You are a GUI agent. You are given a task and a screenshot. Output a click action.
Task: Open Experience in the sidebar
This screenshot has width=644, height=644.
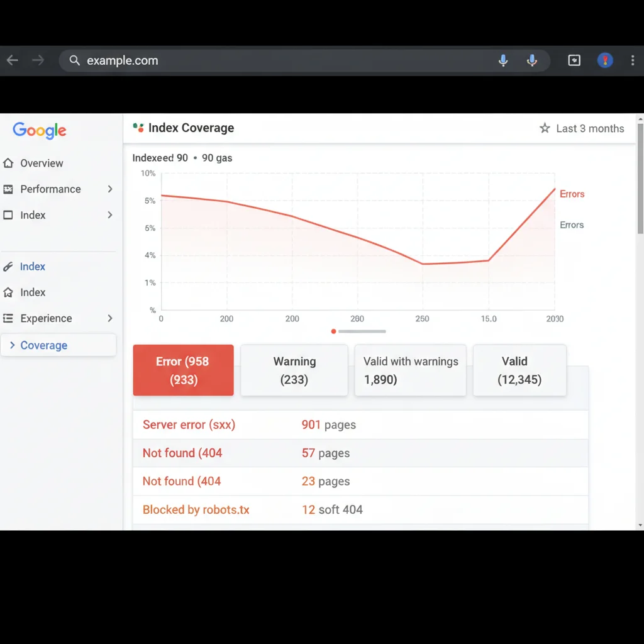point(46,319)
